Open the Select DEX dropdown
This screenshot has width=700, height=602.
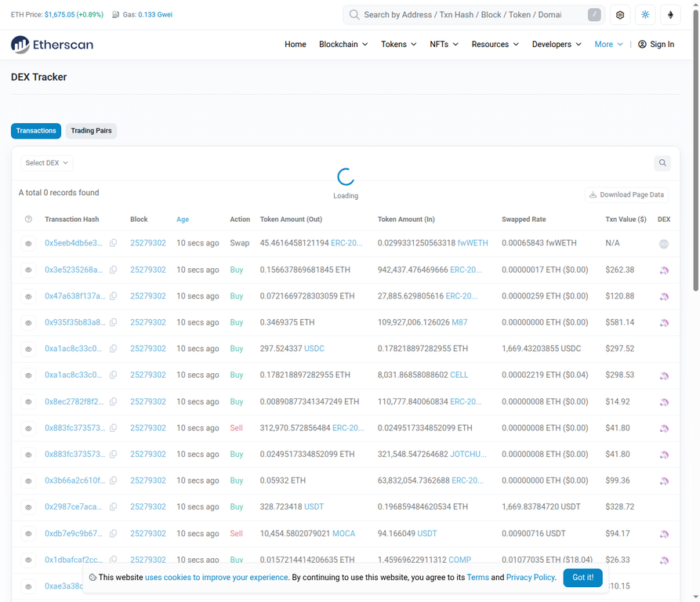[x=47, y=163]
